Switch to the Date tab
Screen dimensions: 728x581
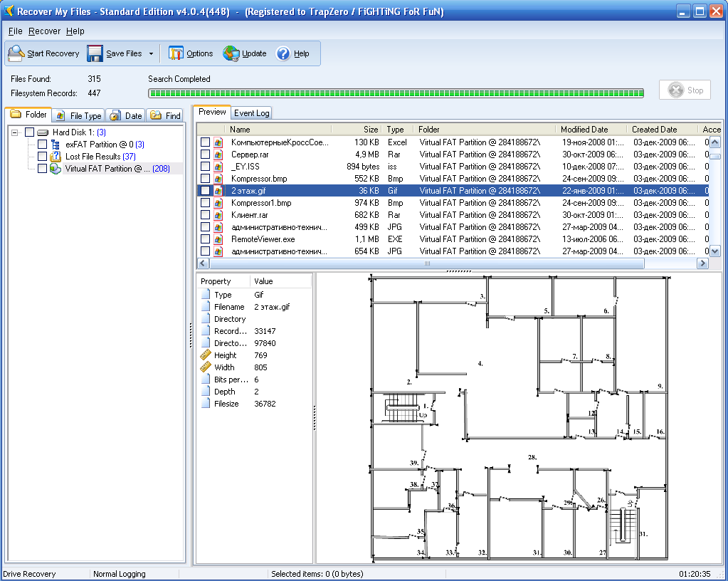click(x=126, y=115)
